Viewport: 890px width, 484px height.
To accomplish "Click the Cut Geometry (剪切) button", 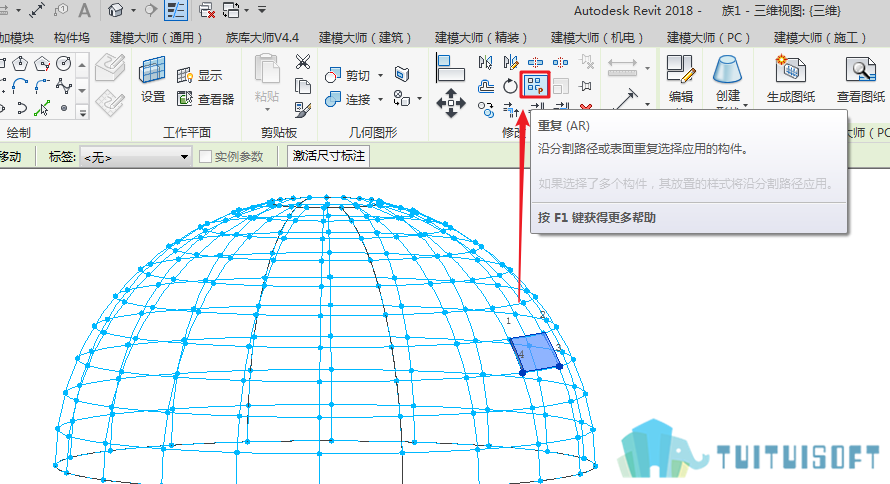I will click(x=347, y=75).
